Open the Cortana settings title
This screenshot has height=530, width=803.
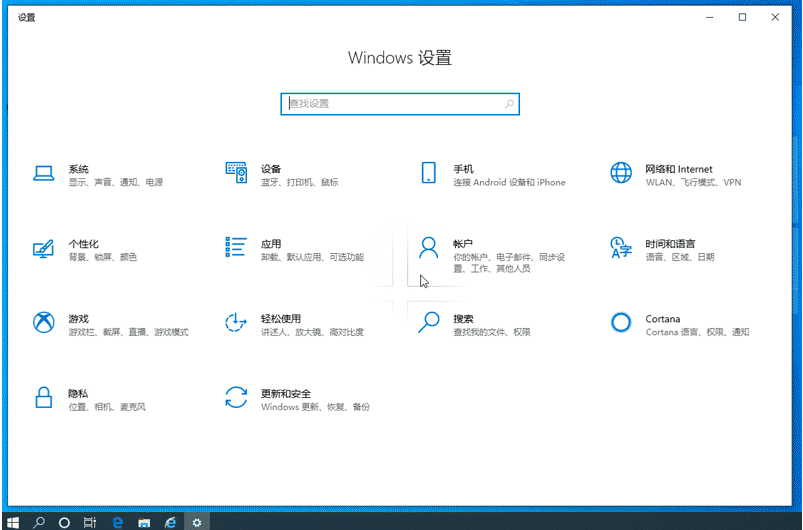(x=663, y=319)
